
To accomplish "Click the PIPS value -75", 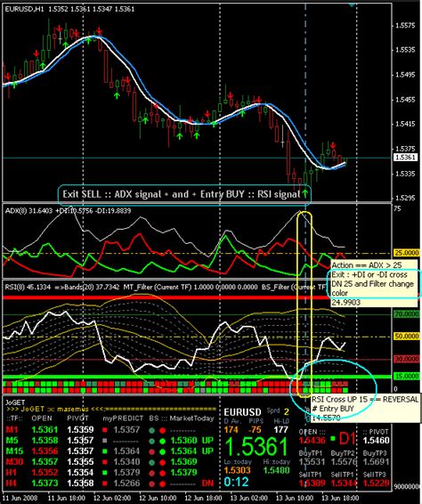I will pyautogui.click(x=255, y=430).
